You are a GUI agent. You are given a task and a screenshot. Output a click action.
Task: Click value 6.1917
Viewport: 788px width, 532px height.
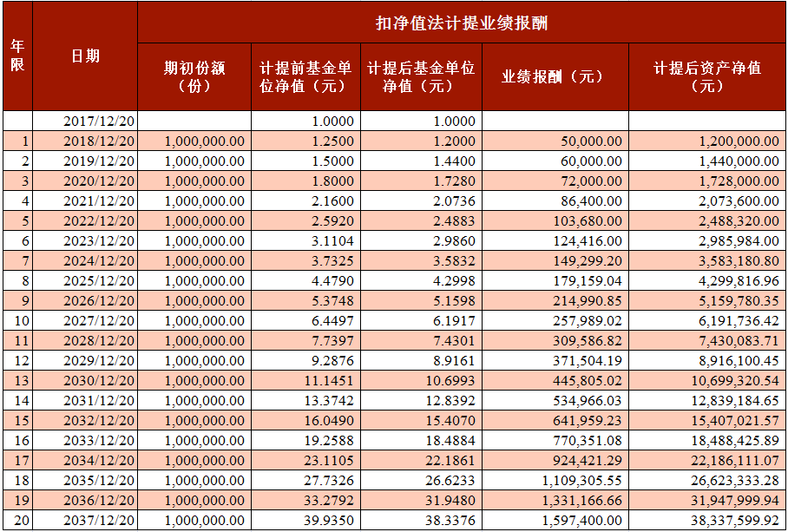click(421, 320)
